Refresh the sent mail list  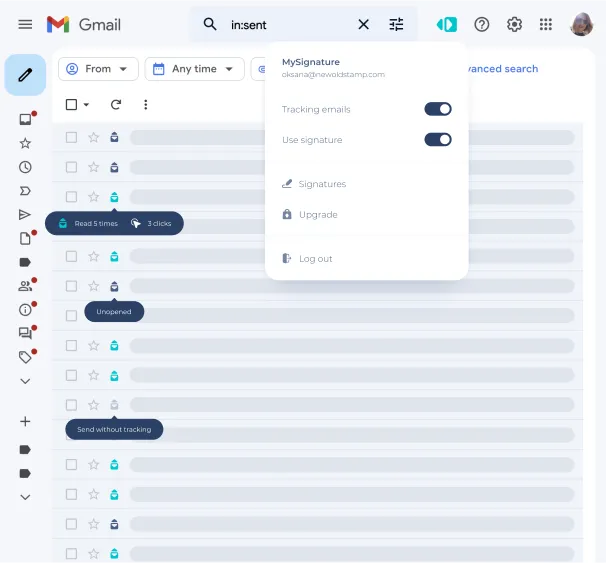[116, 104]
